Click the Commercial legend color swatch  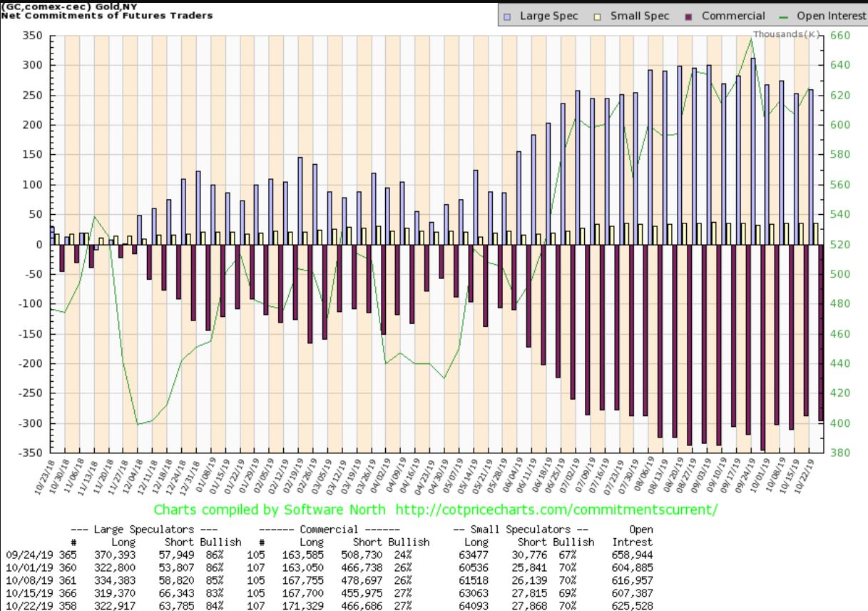688,16
